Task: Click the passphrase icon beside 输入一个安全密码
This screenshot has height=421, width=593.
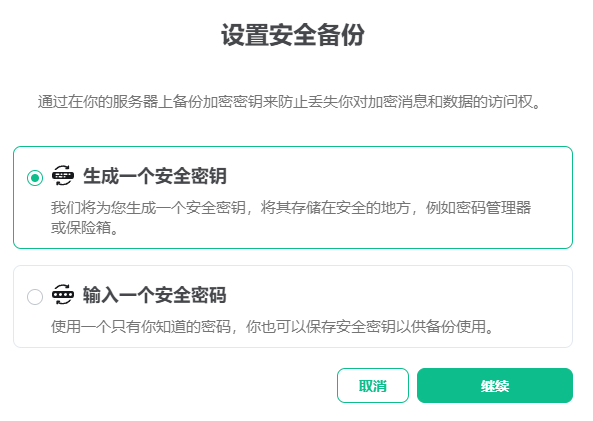Action: pos(63,294)
